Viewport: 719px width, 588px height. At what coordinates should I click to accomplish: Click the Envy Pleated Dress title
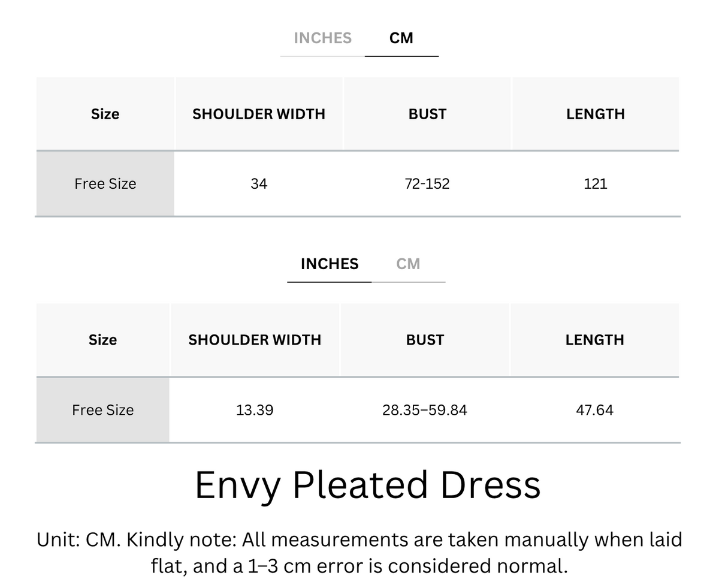click(368, 485)
